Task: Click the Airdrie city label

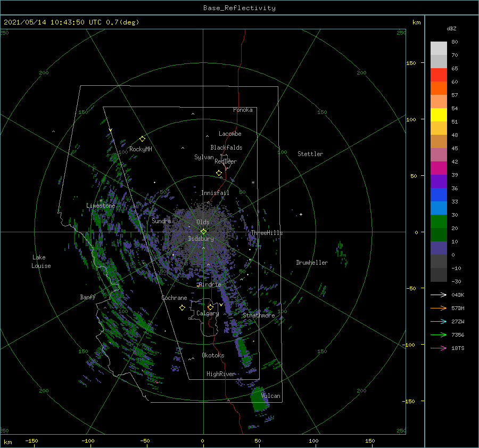Action: click(210, 284)
